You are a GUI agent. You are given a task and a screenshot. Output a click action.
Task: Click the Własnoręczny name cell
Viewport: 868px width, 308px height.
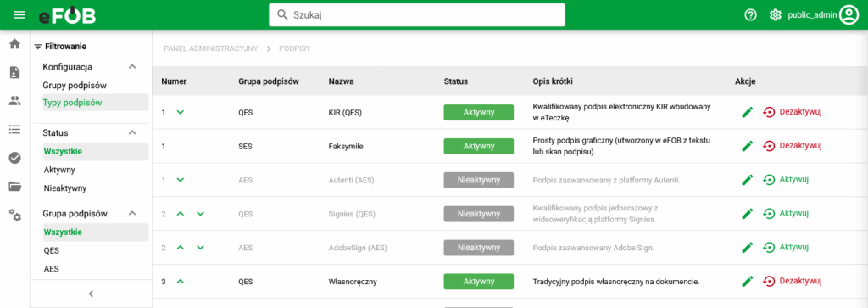(x=353, y=282)
